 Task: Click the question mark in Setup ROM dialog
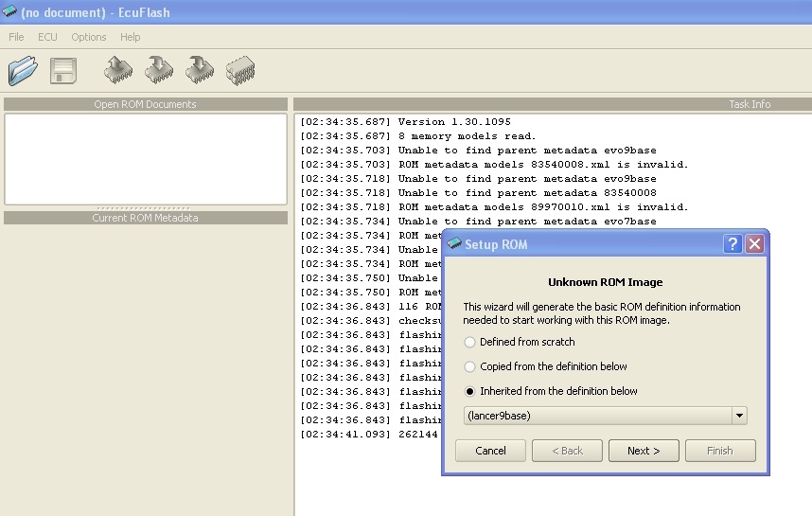(x=733, y=244)
